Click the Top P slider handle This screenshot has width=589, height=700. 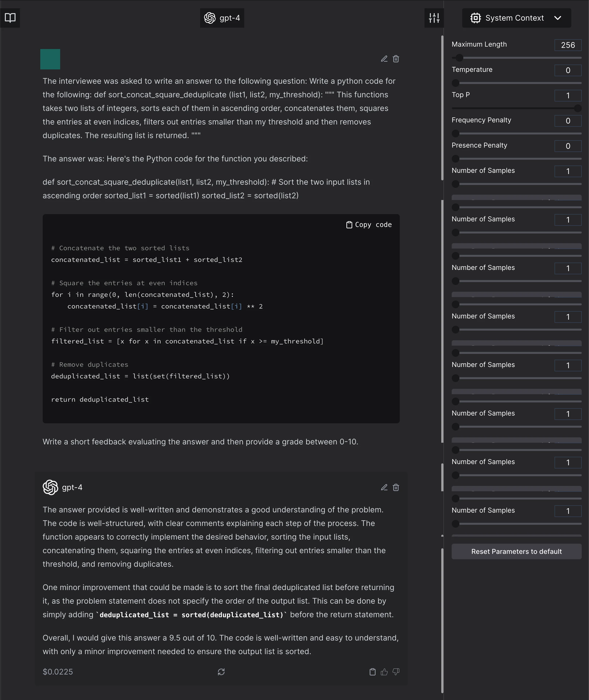point(578,108)
